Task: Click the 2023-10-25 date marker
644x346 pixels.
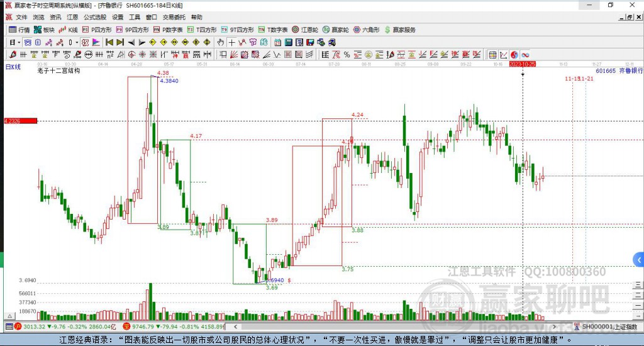Action: pyautogui.click(x=523, y=64)
